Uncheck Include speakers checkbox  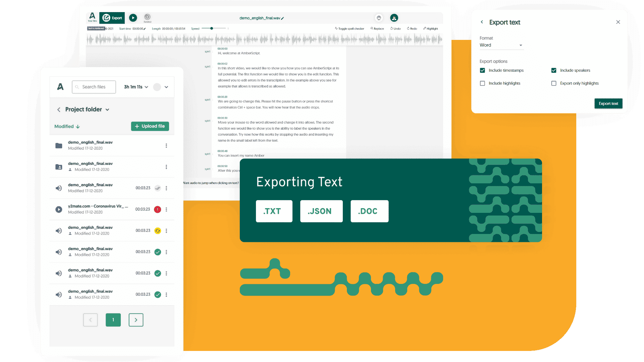click(x=554, y=70)
